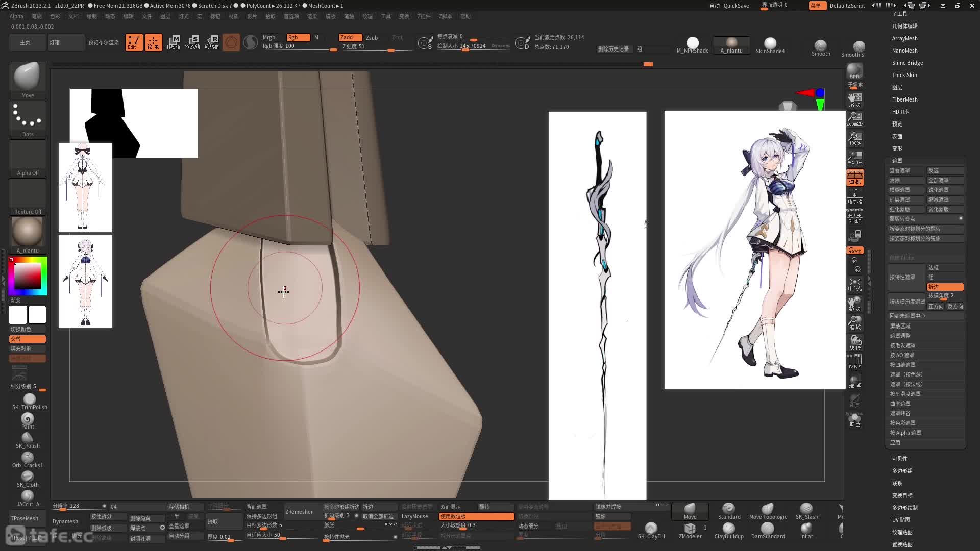Open the Alpha Off selector

[28, 158]
